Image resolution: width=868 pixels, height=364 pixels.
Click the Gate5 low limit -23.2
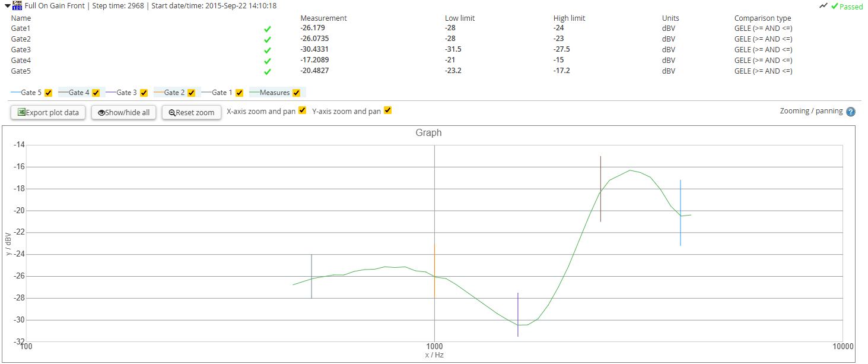coord(453,71)
